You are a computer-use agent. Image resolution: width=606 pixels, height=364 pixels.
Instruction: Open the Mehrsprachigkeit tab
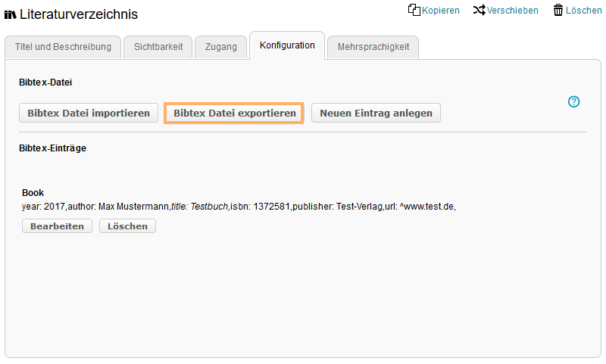click(373, 47)
